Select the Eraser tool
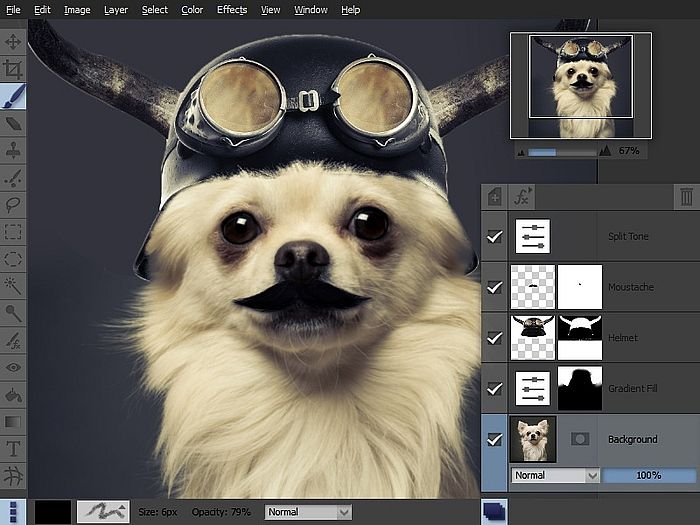This screenshot has width=700, height=525. click(x=13, y=124)
